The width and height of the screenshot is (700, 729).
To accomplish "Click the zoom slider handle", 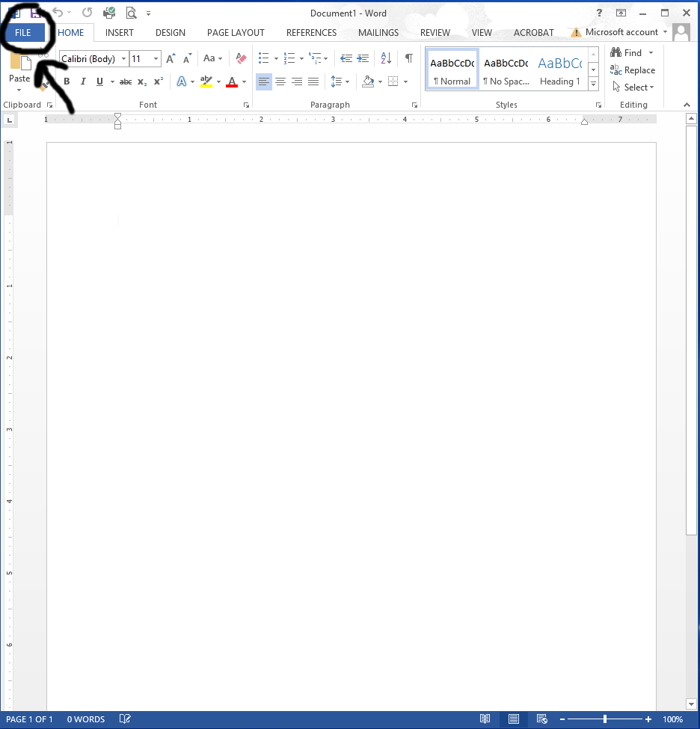I will (605, 719).
